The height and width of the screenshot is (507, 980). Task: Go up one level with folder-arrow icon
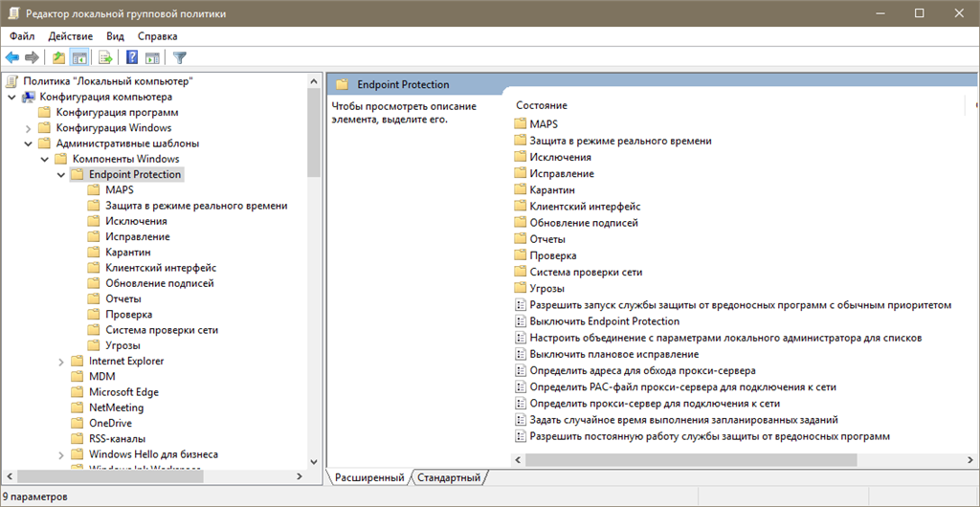pos(58,58)
